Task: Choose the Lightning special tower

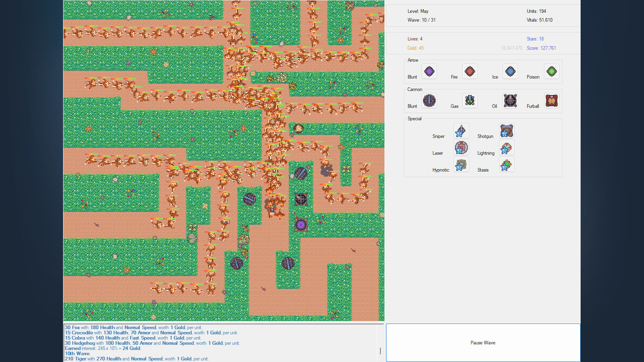Action: pos(506,147)
